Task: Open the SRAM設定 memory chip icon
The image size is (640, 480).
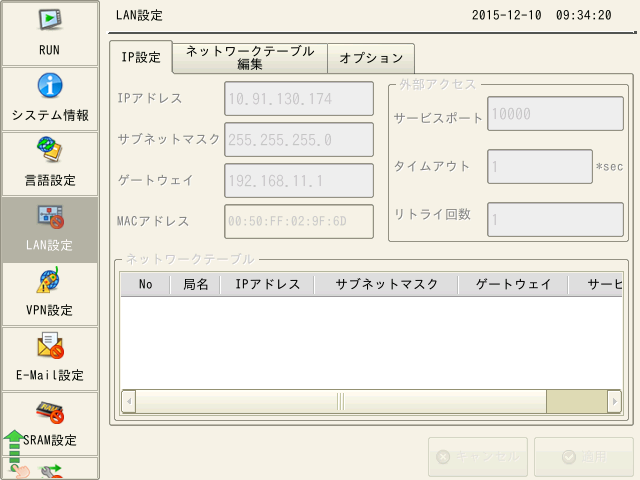Action: tap(50, 411)
